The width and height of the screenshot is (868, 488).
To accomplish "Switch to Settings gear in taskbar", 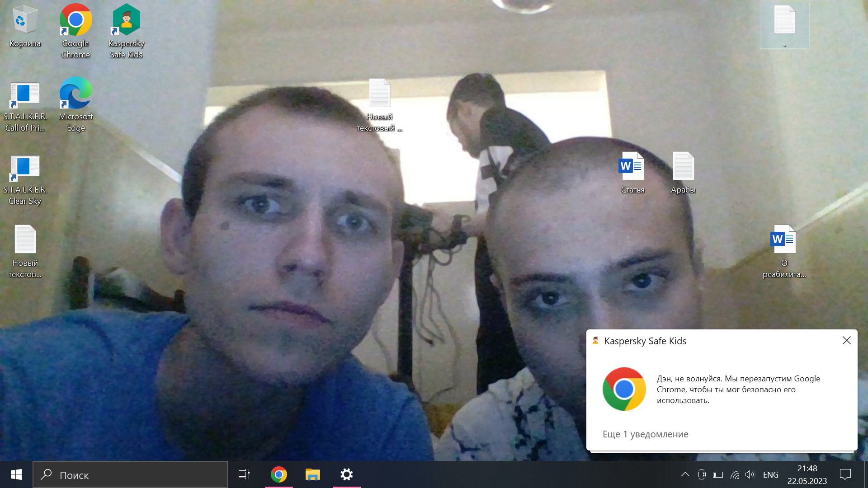I will click(347, 474).
